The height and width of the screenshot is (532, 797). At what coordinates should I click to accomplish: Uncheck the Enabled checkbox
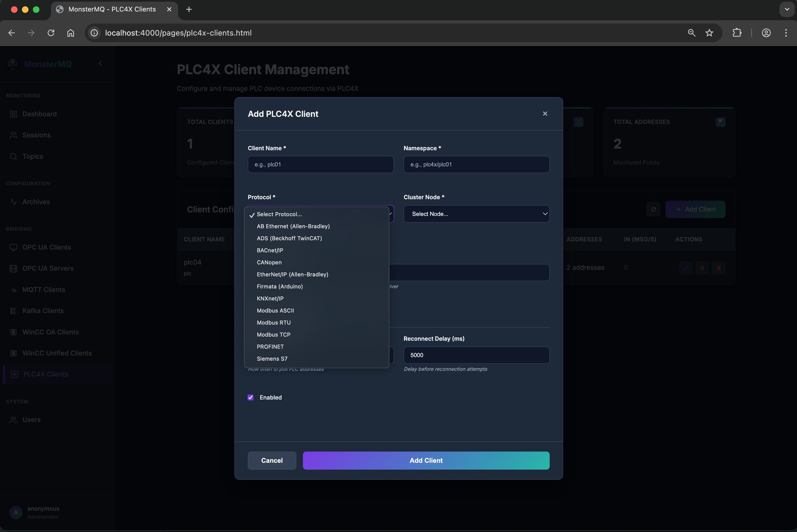coord(251,397)
